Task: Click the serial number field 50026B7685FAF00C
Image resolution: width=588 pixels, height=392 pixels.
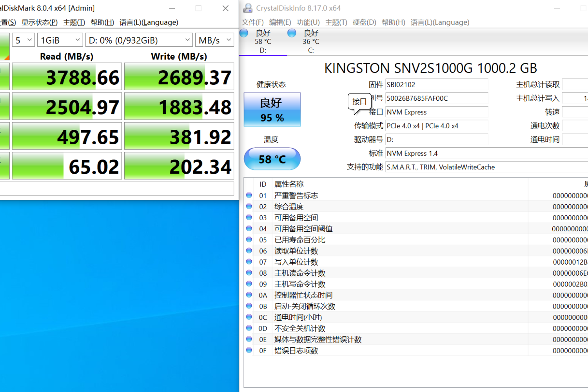Action: 437,98
